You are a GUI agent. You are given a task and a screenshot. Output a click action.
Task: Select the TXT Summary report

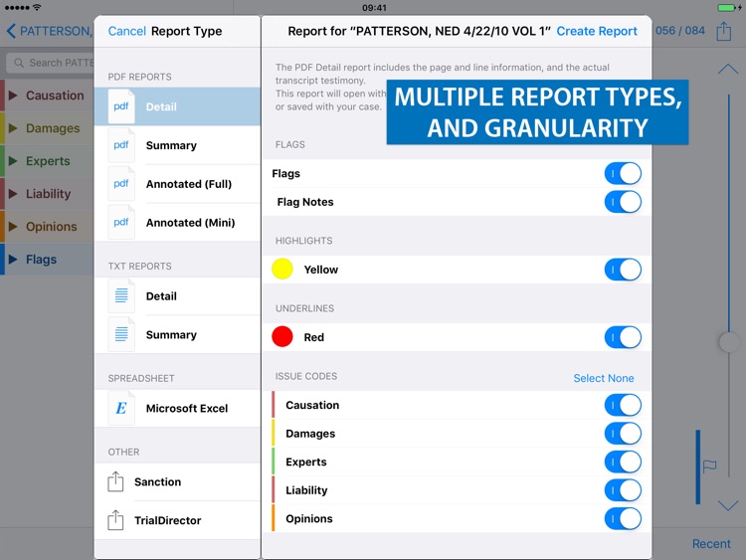click(x=177, y=334)
